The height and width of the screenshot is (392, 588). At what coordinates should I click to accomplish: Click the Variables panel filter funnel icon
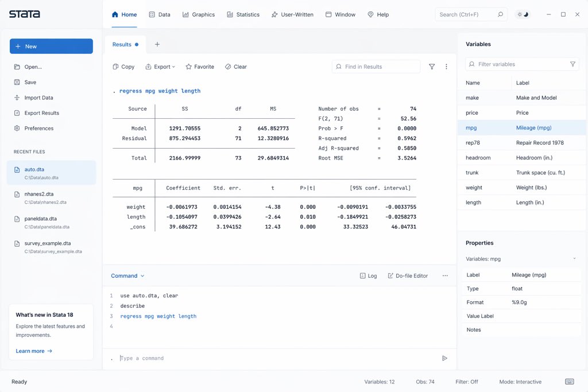click(x=572, y=64)
